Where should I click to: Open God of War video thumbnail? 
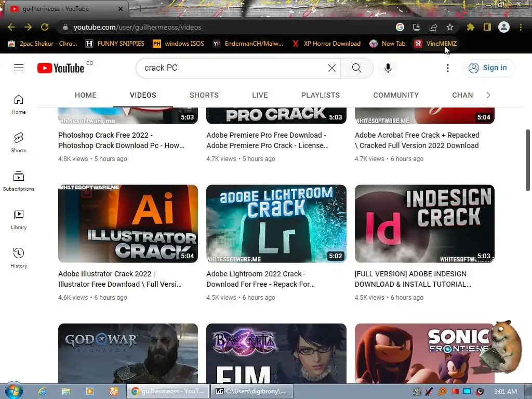pyautogui.click(x=128, y=353)
